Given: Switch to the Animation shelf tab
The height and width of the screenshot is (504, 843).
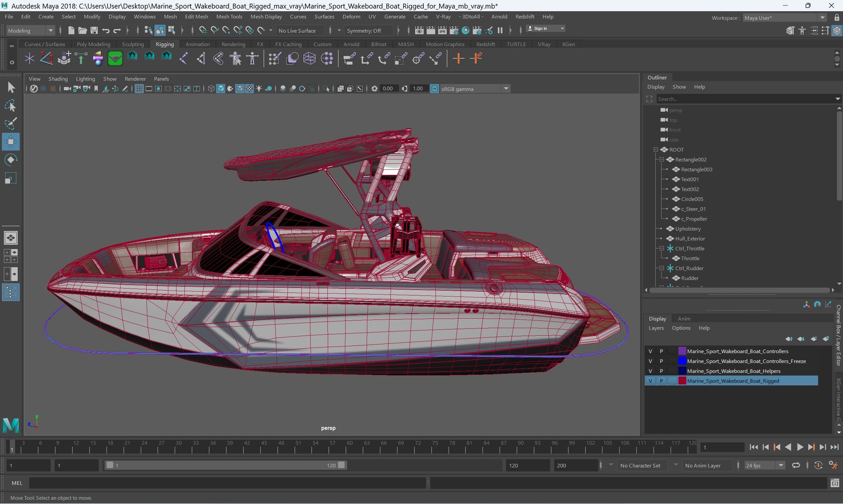Looking at the screenshot, I should click(197, 44).
